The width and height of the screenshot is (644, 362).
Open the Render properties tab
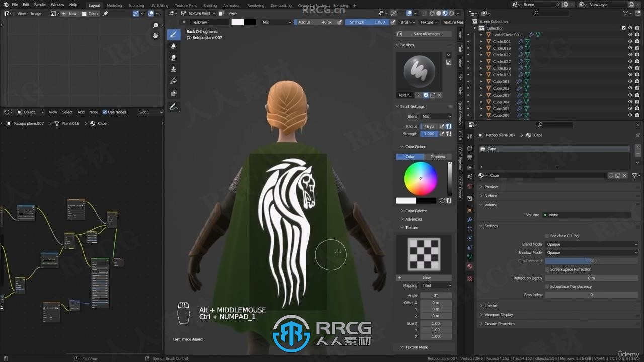(x=470, y=148)
